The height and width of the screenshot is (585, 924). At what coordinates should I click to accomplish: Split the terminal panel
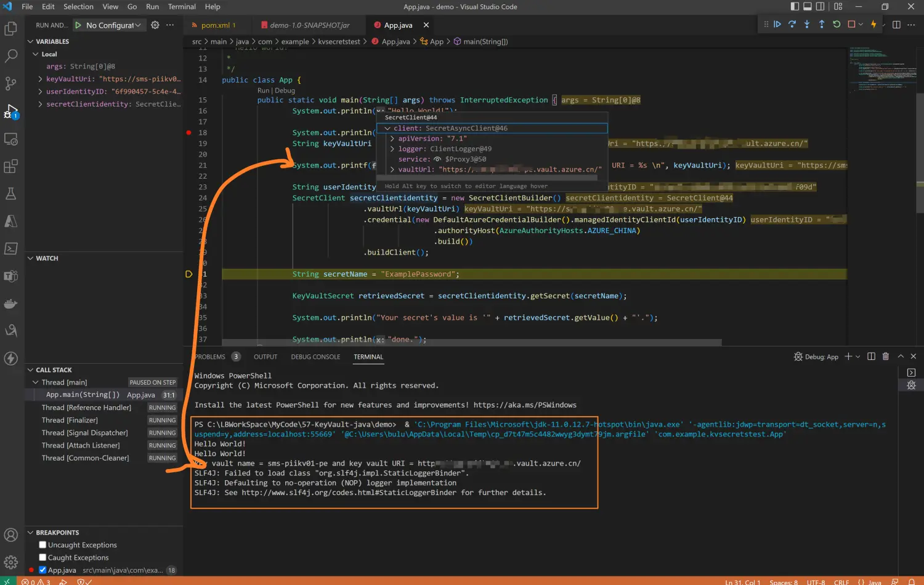tap(871, 356)
